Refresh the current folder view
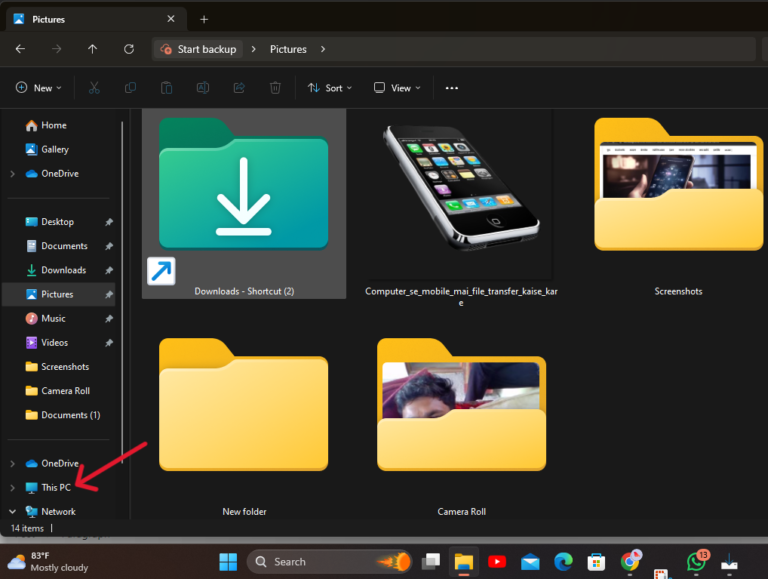The image size is (768, 579). pos(129,49)
